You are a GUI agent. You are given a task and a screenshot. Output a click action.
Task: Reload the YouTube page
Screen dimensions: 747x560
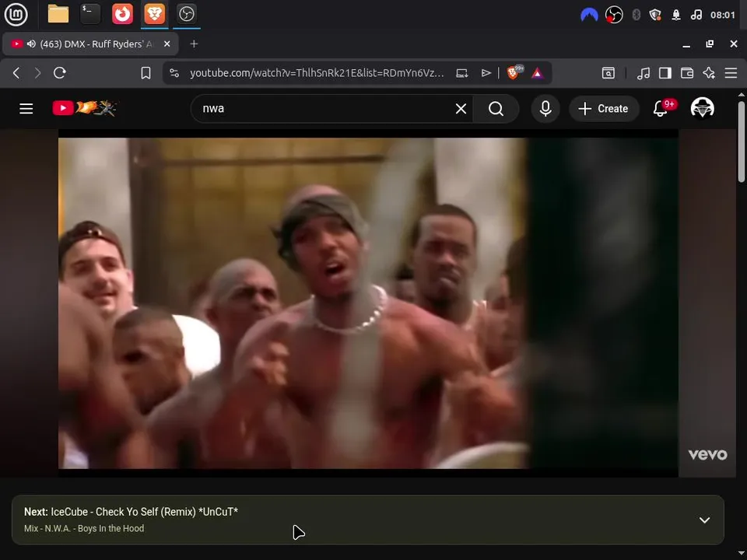click(60, 73)
